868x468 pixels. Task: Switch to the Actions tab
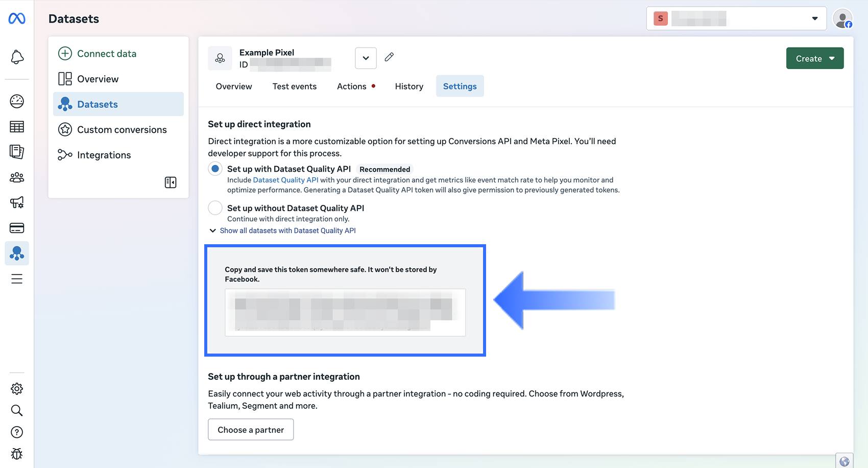point(356,86)
